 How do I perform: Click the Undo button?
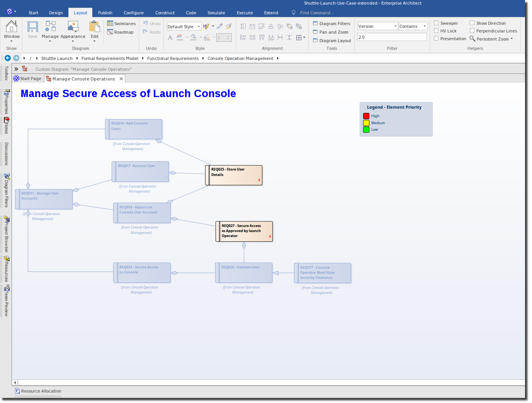[151, 23]
